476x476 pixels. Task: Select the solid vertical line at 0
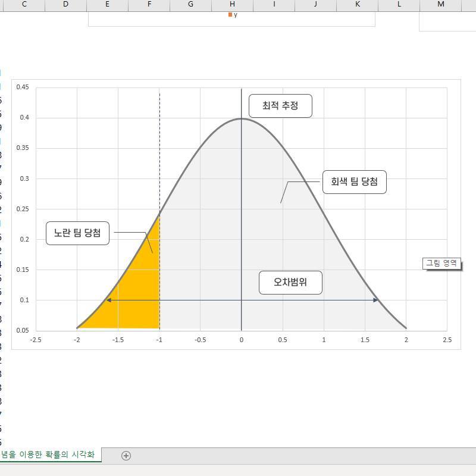(242, 209)
